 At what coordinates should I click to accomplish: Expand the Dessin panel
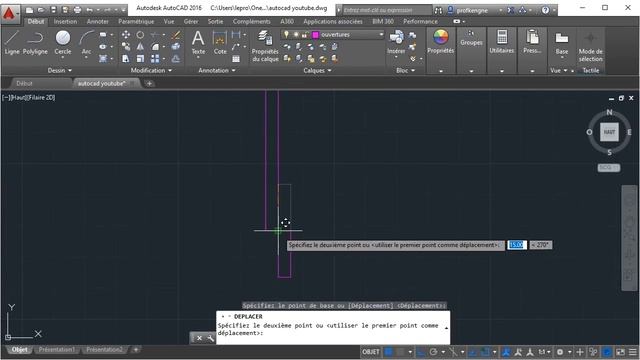pyautogui.click(x=60, y=70)
